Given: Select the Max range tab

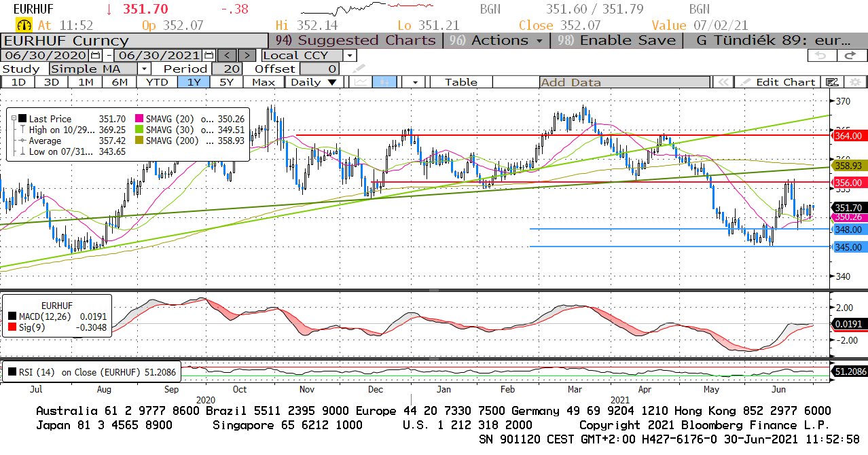Looking at the screenshot, I should tap(264, 82).
